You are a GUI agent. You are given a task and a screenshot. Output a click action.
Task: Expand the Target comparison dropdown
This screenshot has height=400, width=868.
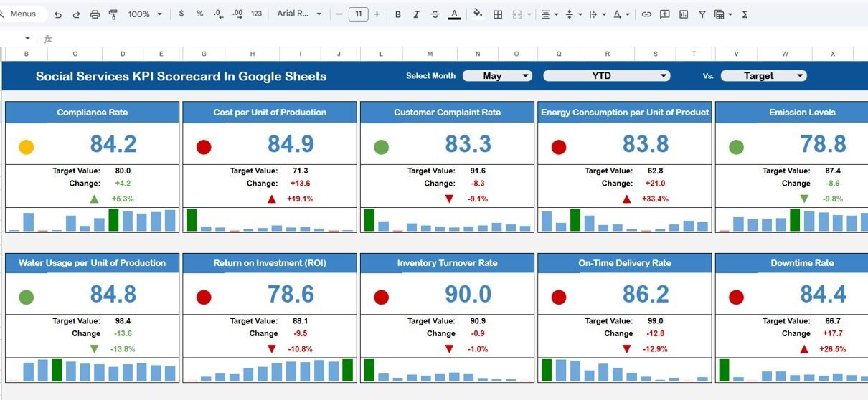click(x=763, y=76)
